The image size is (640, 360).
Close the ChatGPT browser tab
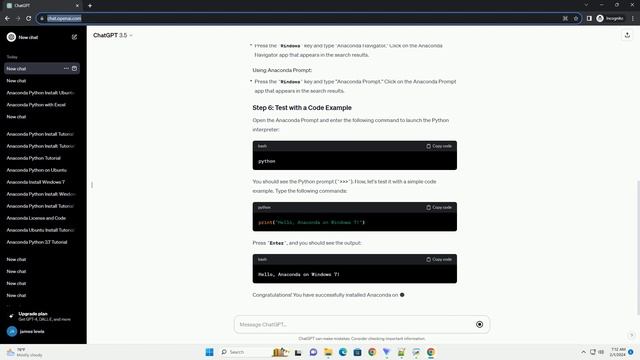pyautogui.click(x=77, y=6)
